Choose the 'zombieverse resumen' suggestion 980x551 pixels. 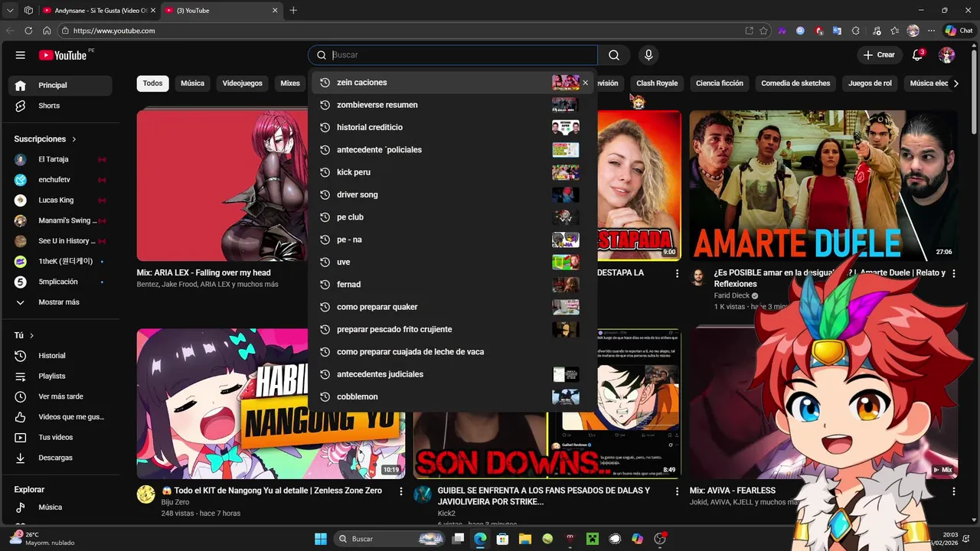pos(452,105)
